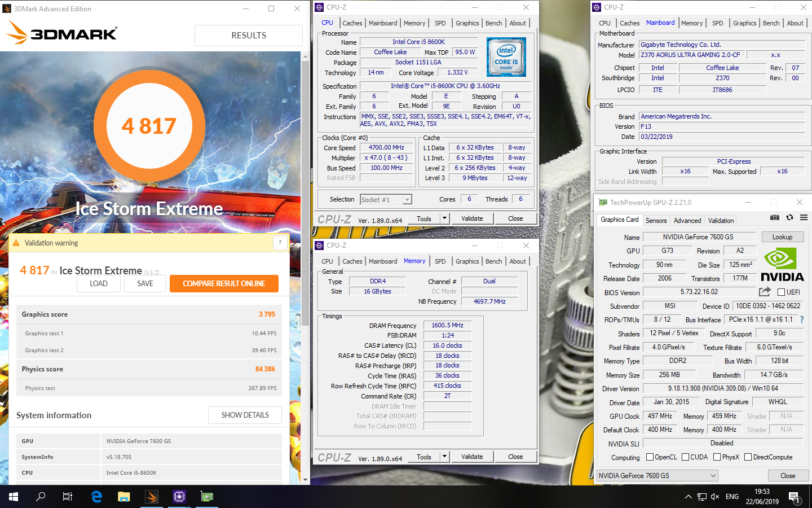Toggle the OpenCL checkbox
This screenshot has width=812, height=508.
coord(650,457)
